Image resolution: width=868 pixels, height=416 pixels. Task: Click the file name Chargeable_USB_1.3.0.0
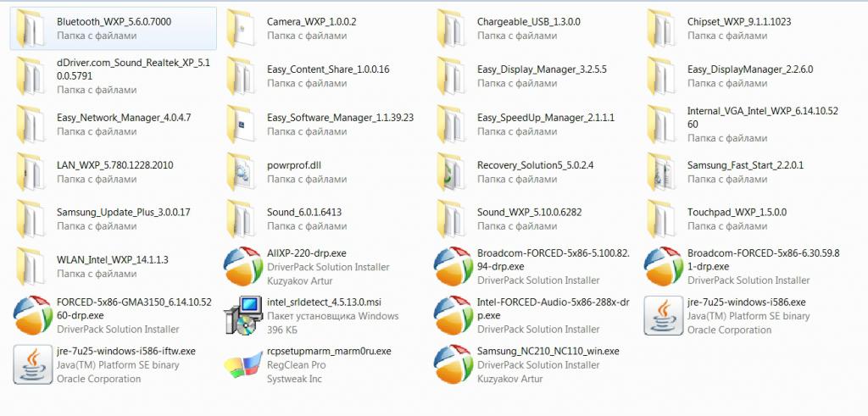point(529,22)
